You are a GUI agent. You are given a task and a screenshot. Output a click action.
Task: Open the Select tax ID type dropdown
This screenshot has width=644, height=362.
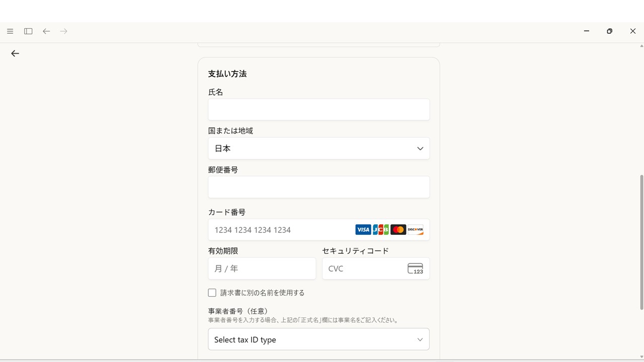(318, 339)
